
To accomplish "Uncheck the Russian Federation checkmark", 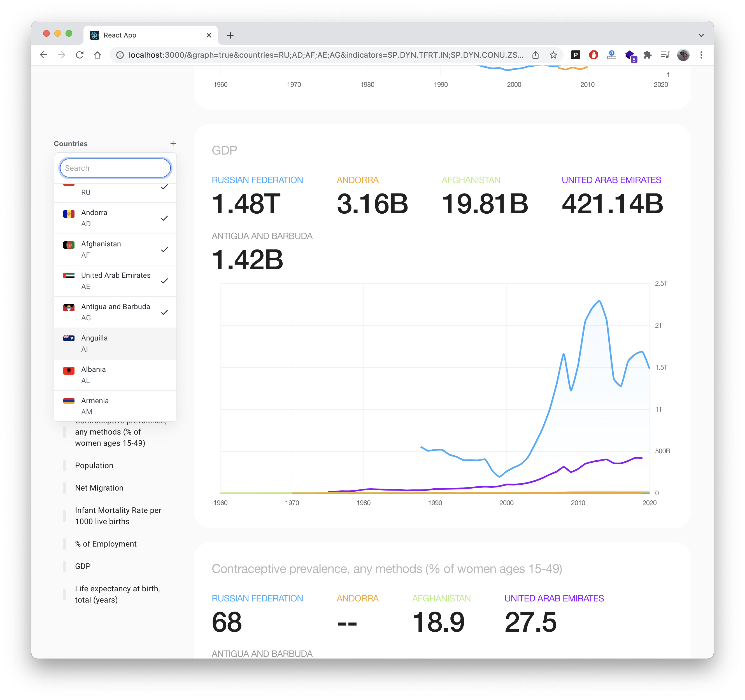I will [164, 187].
